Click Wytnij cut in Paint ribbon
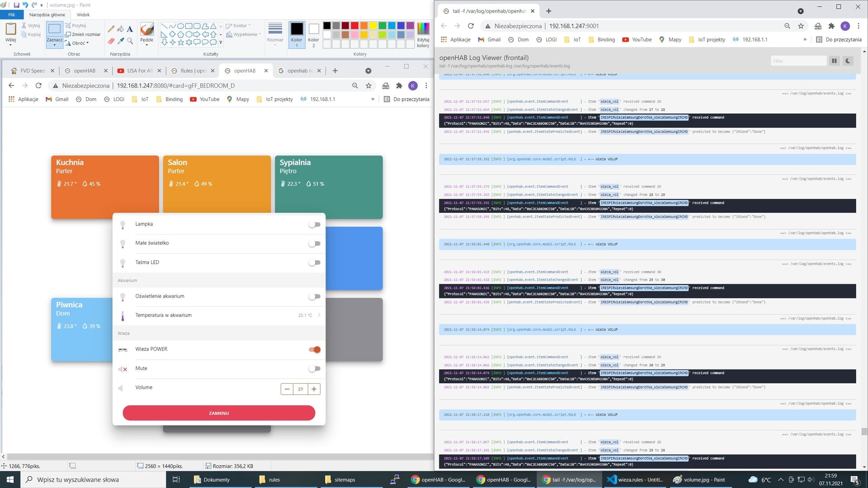This screenshot has height=488, width=868. 31,26
